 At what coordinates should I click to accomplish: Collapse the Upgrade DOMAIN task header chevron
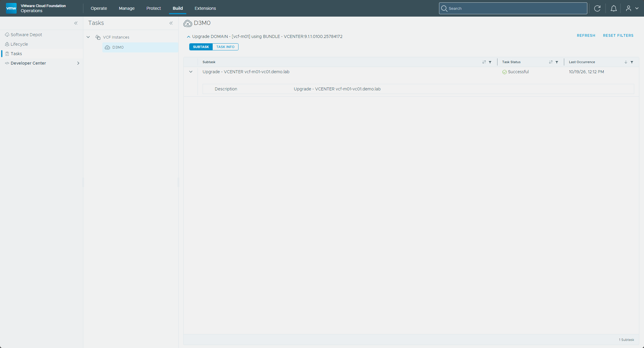188,37
